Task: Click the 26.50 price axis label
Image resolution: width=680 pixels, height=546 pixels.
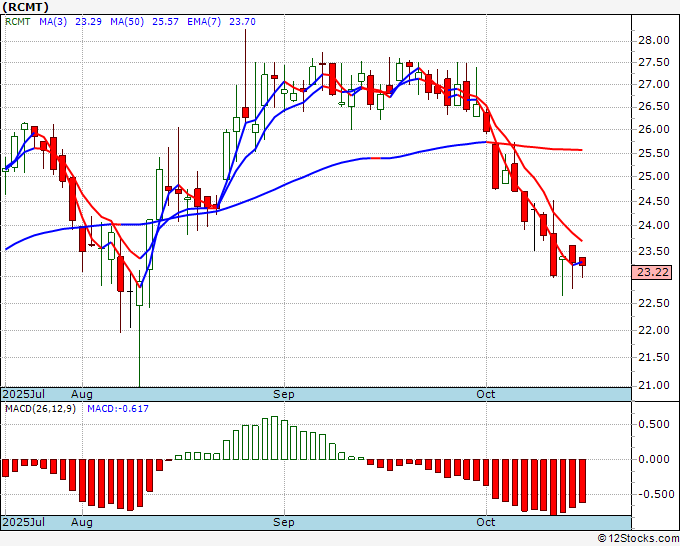Action: point(654,107)
